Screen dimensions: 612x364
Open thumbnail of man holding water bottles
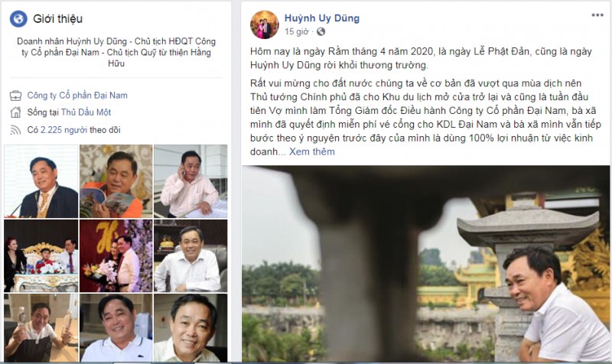click(x=41, y=328)
